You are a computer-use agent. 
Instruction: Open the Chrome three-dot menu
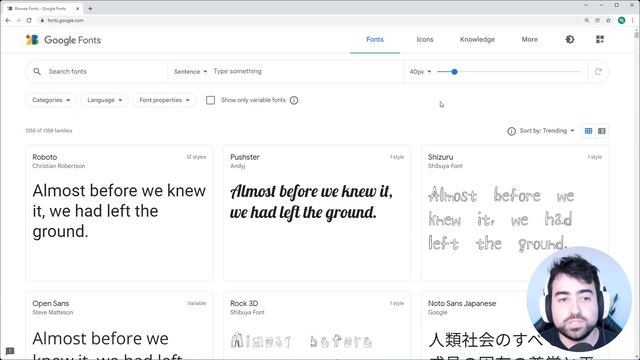coord(633,20)
